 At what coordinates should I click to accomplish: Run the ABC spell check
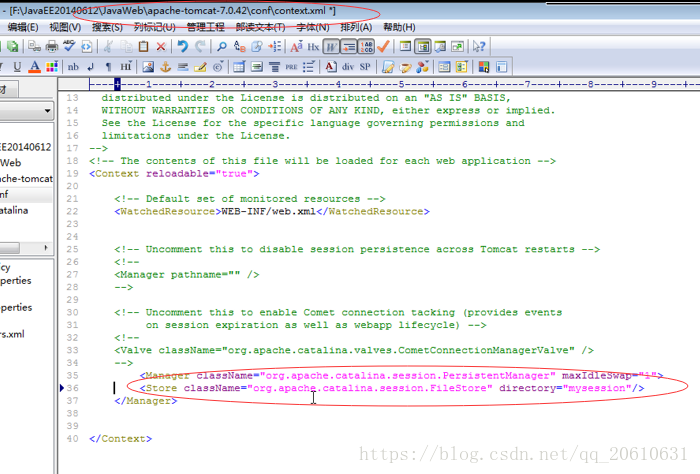tap(69, 46)
